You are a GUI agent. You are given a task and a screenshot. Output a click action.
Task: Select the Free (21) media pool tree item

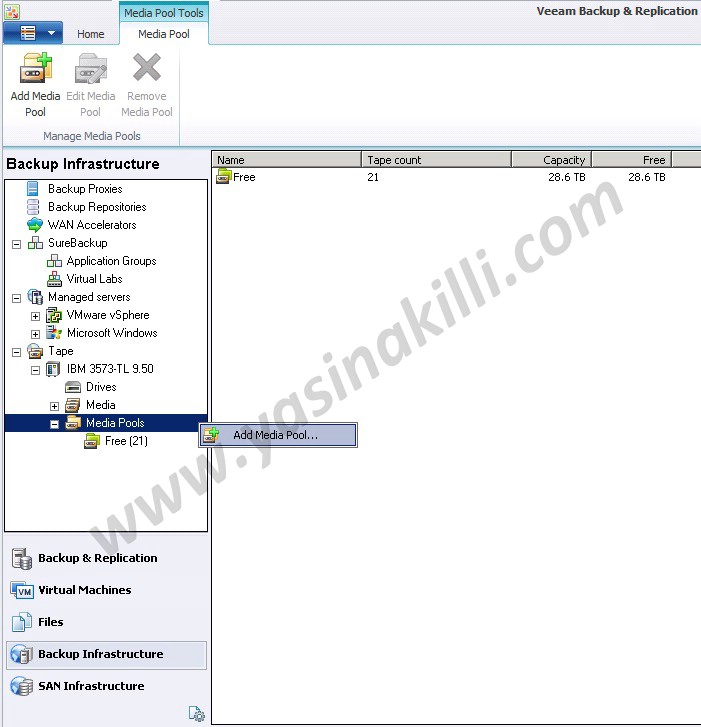pyautogui.click(x=125, y=441)
